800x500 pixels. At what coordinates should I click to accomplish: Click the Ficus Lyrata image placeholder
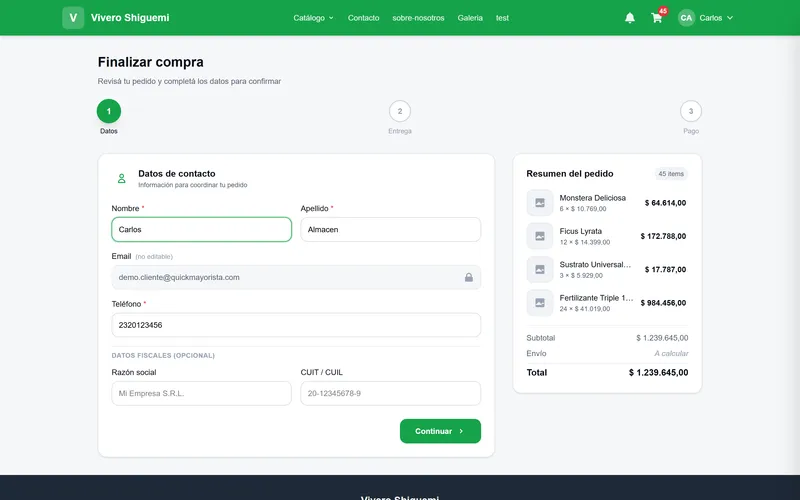(x=540, y=236)
